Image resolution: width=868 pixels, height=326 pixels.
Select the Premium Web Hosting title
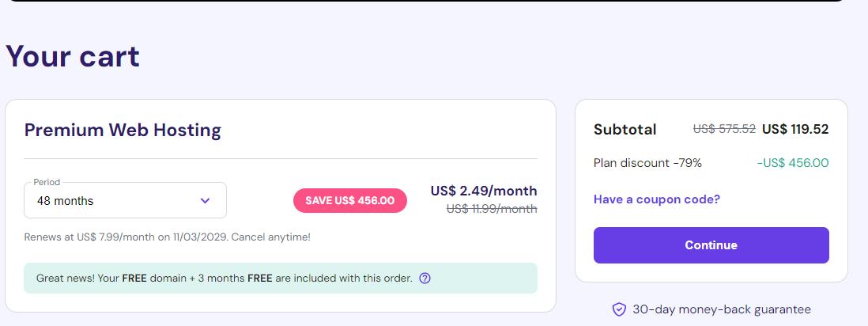[123, 131]
